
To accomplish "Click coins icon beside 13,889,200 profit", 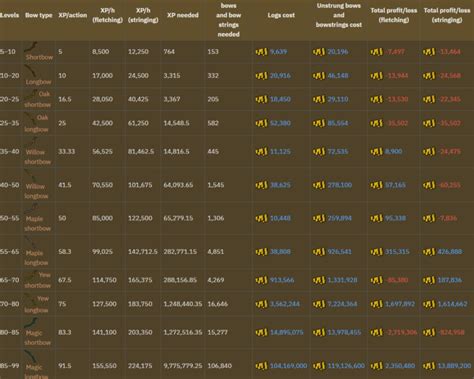I will pyautogui.click(x=429, y=366).
